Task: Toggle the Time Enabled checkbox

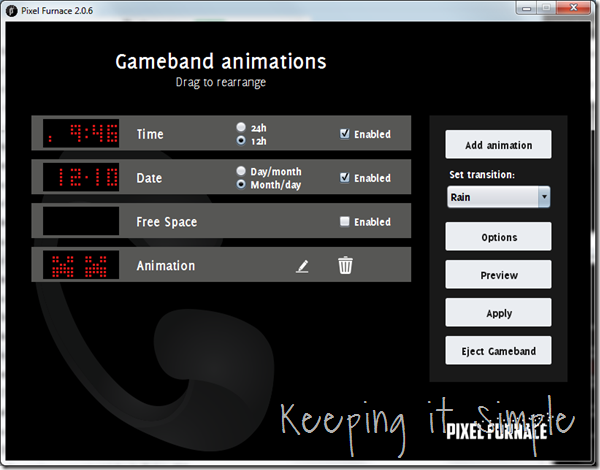Action: pos(344,134)
